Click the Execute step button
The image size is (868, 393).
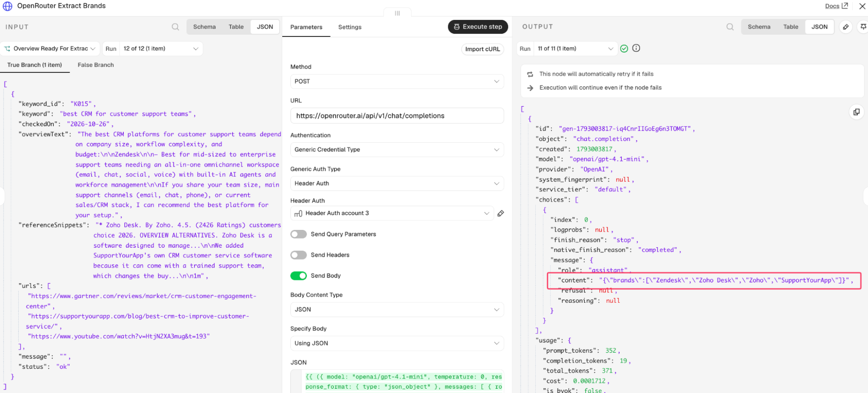point(478,27)
